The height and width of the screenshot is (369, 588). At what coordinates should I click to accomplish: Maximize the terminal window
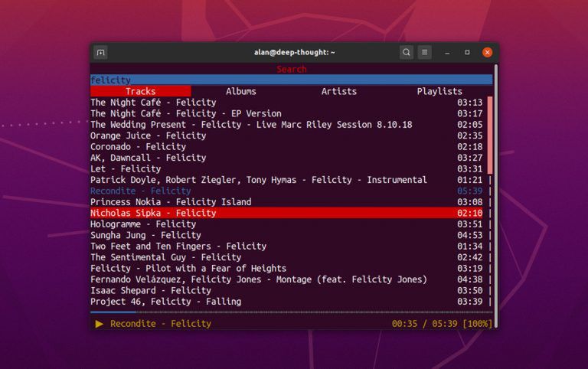(467, 53)
